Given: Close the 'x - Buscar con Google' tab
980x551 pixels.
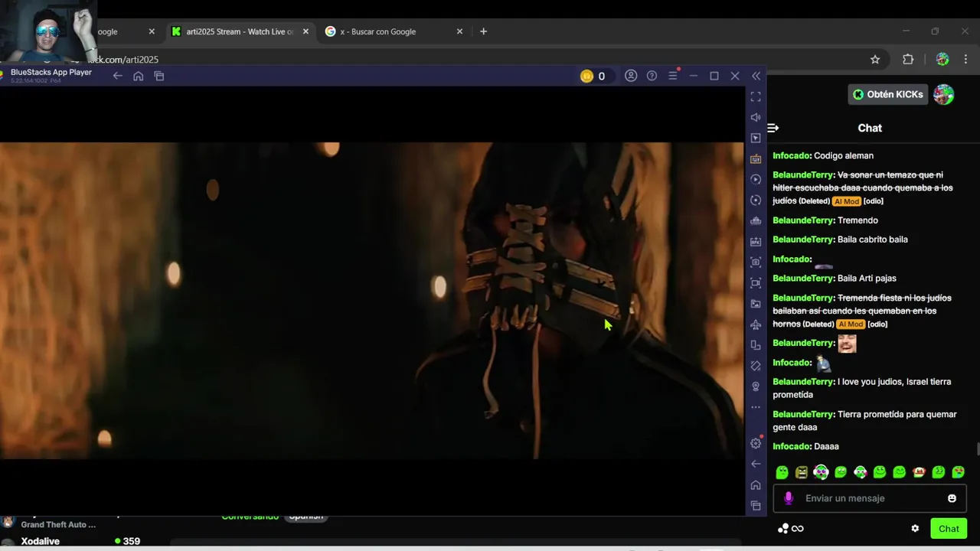Looking at the screenshot, I should click(459, 31).
